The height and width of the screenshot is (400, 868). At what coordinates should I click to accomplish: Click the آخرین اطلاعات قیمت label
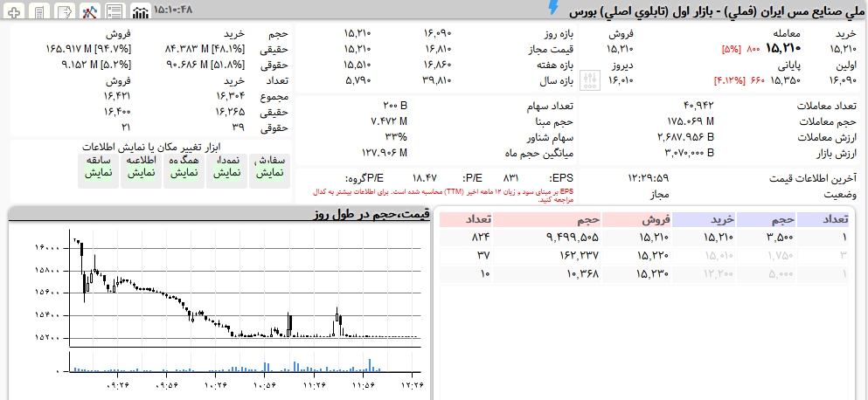(x=813, y=178)
